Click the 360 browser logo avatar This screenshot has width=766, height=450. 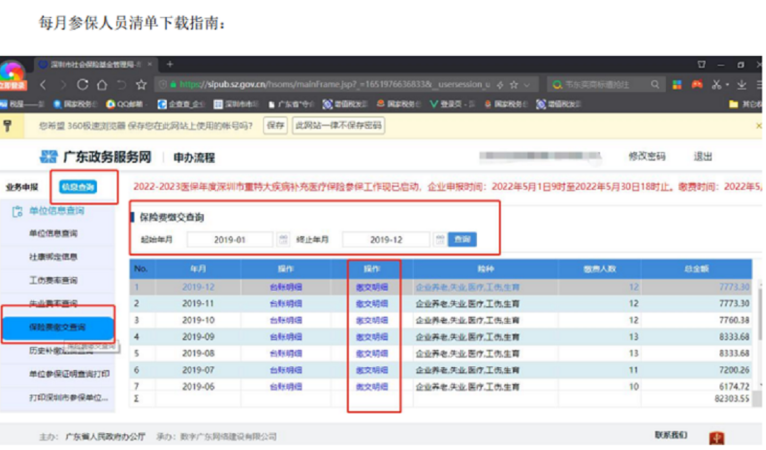pyautogui.click(x=12, y=74)
